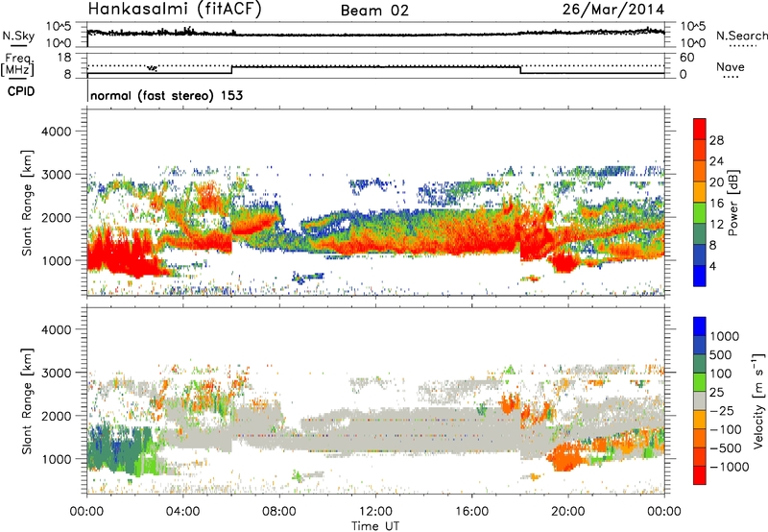Image resolution: width=768 pixels, height=532 pixels.
Task: Click the '20:00' time axis label
Action: pyautogui.click(x=567, y=512)
